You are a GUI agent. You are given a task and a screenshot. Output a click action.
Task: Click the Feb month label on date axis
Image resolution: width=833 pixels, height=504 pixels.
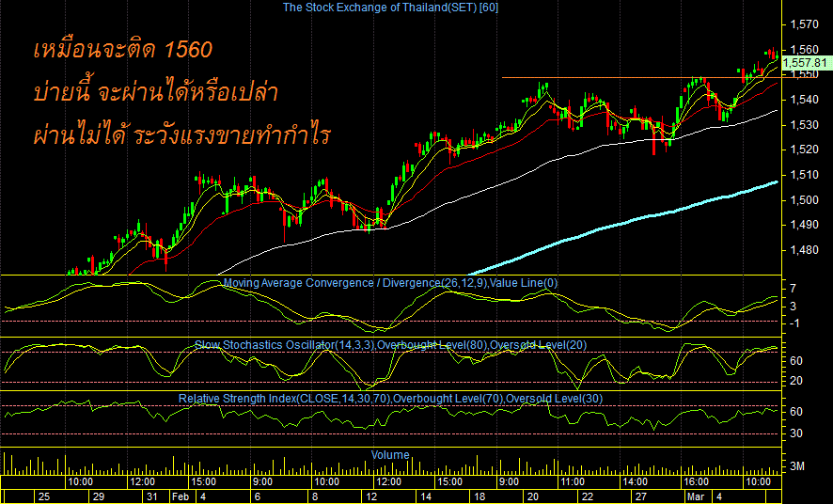point(181,497)
